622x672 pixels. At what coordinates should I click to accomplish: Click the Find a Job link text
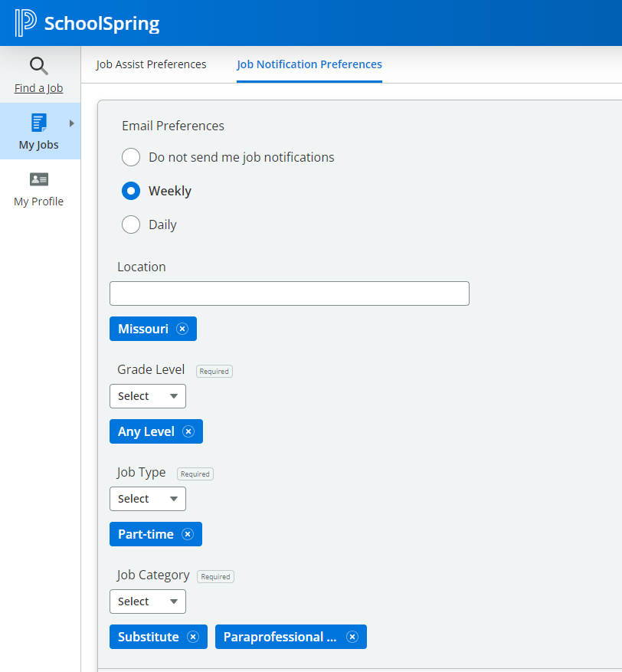[39, 88]
